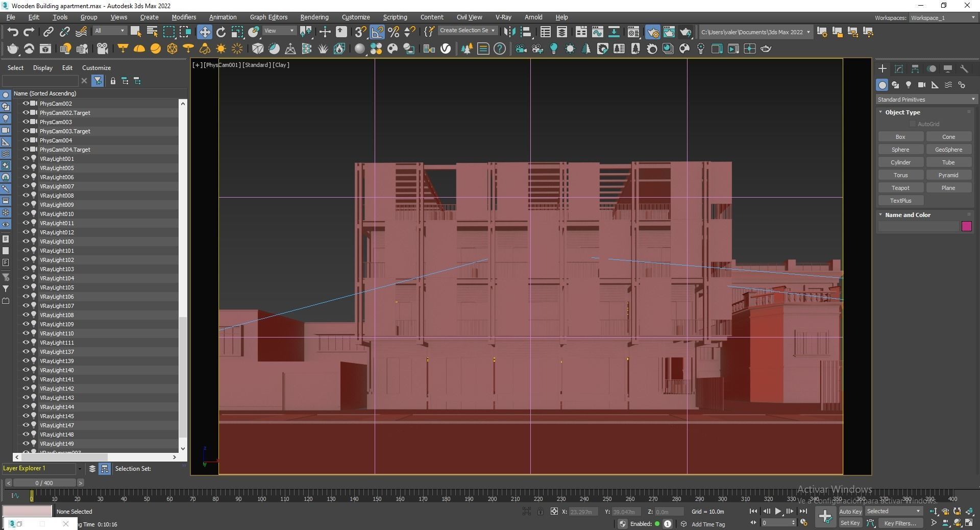Open the Graph Editors menu
The image size is (980, 530).
coord(268,17)
